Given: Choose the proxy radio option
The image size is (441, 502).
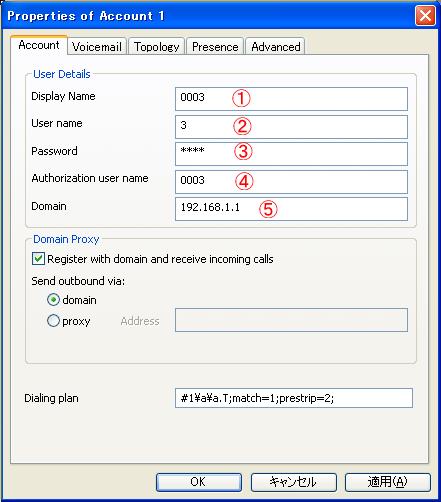Looking at the screenshot, I should [x=53, y=321].
